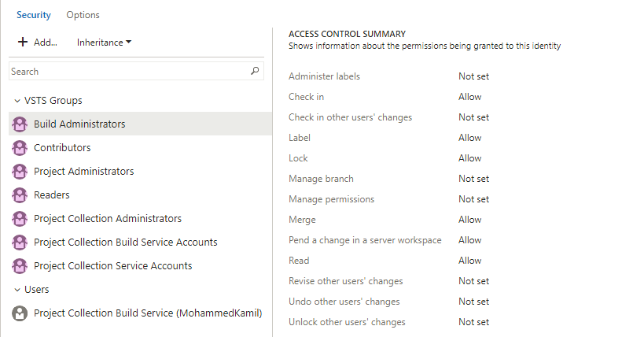
Task: Click Allow value for Merge permission
Action: click(470, 220)
